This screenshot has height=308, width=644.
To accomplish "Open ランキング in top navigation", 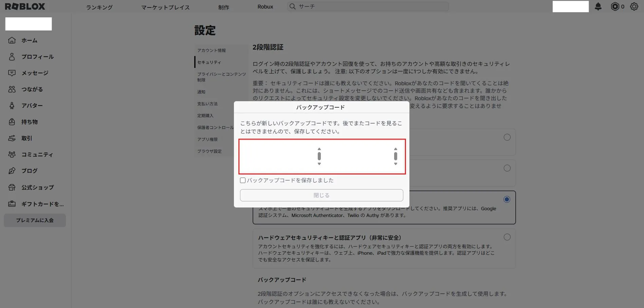I will 99,7.
